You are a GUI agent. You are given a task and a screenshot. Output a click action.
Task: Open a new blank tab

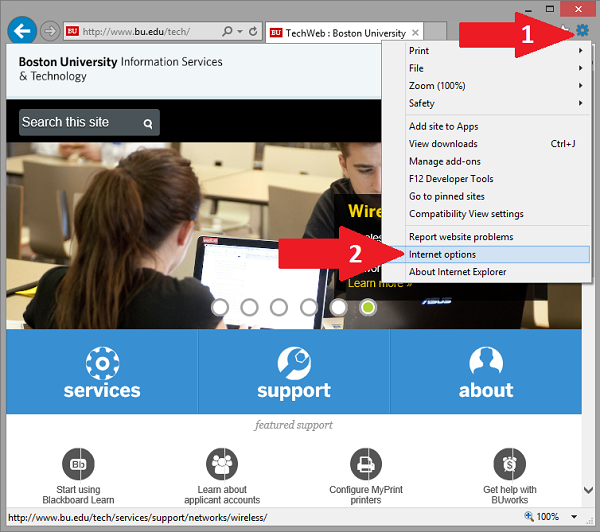tap(435, 31)
